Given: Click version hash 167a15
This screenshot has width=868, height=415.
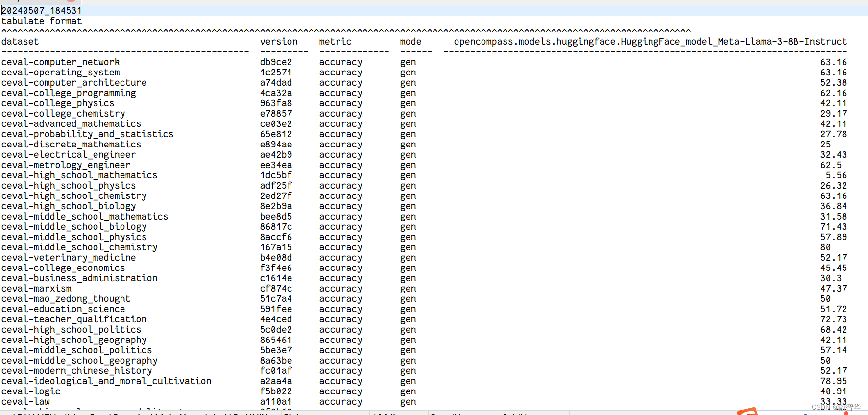Looking at the screenshot, I should (x=276, y=247).
